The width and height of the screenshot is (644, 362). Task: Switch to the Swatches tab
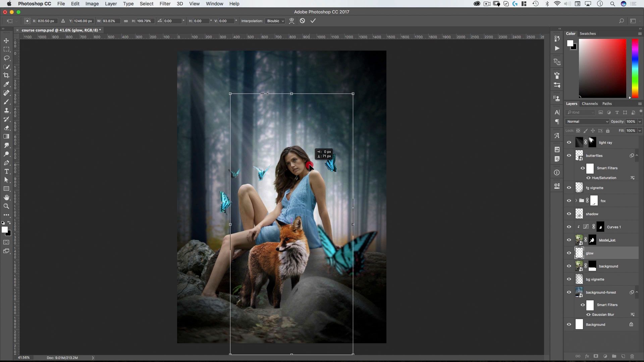[x=588, y=34]
